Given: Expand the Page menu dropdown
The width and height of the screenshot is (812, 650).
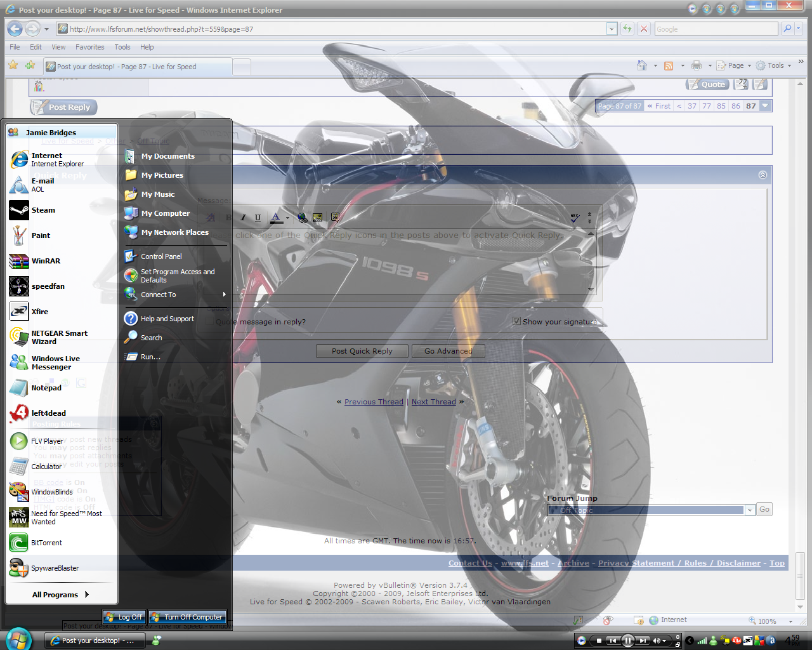Looking at the screenshot, I should pyautogui.click(x=749, y=65).
